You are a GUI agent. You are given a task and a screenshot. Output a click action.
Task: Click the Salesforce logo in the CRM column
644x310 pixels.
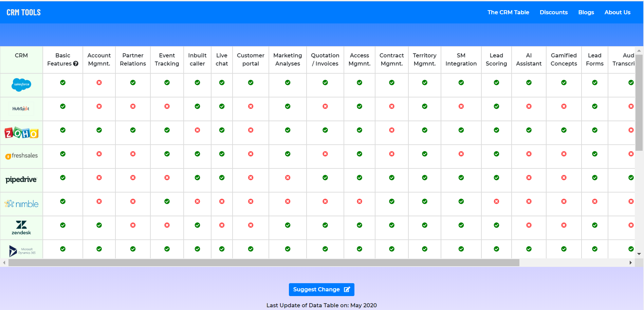(21, 85)
